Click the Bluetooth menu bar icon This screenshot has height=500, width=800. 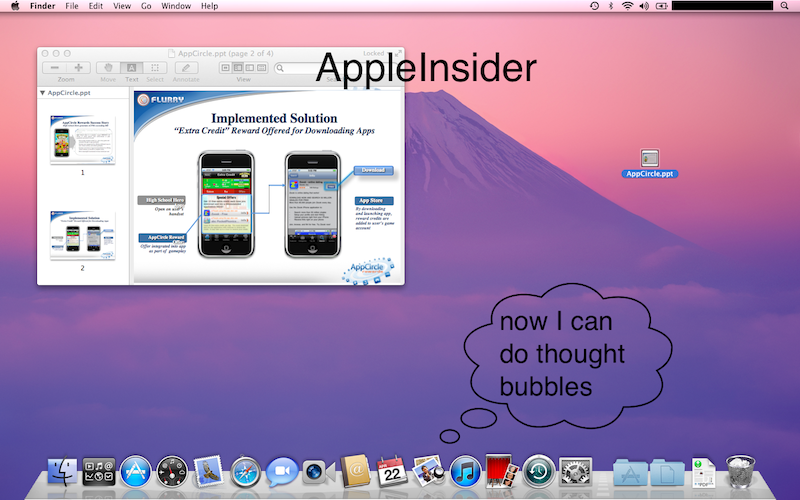(x=611, y=6)
